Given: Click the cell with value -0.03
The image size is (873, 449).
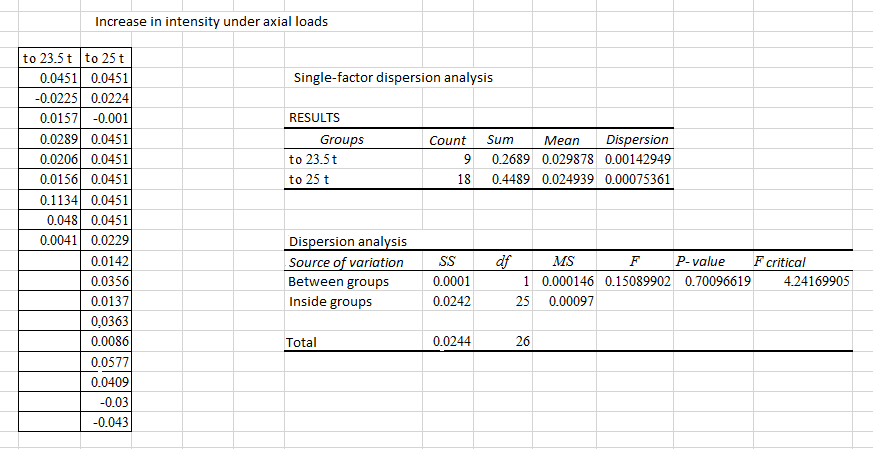Looking at the screenshot, I should 106,402.
